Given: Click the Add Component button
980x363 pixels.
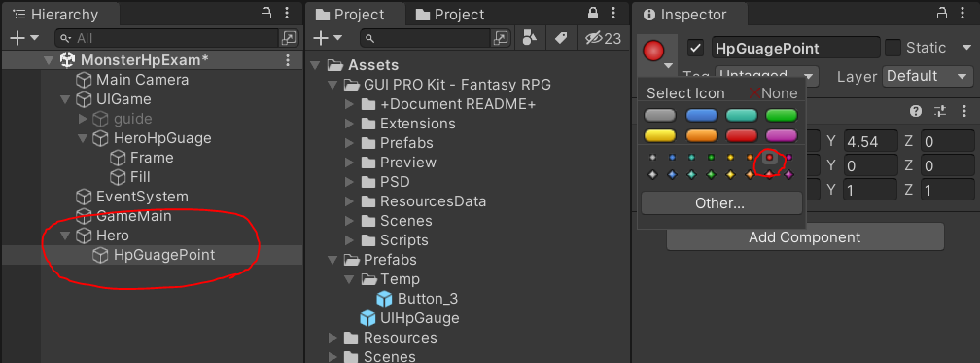Looking at the screenshot, I should point(805,237).
